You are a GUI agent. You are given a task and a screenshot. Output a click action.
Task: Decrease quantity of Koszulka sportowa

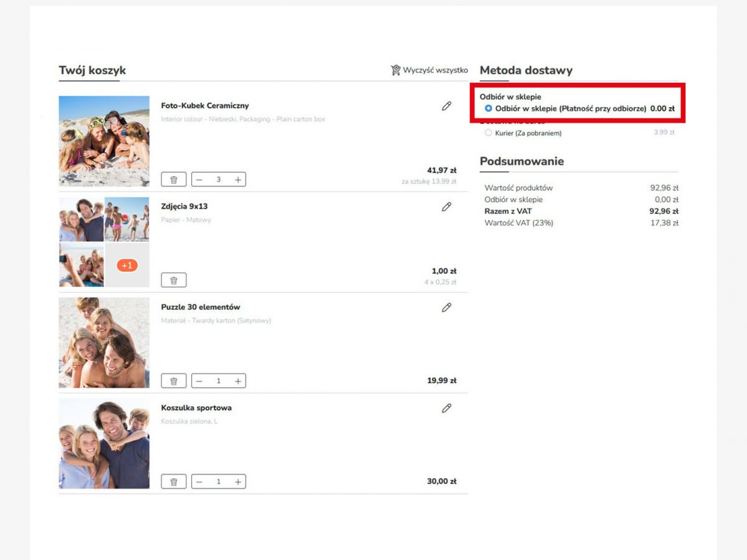199,482
